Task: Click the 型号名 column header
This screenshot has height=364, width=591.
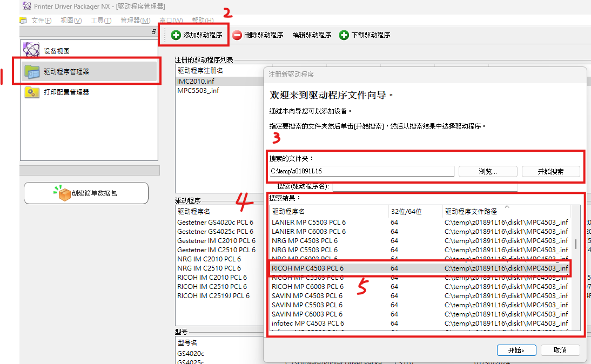Action: (220, 342)
